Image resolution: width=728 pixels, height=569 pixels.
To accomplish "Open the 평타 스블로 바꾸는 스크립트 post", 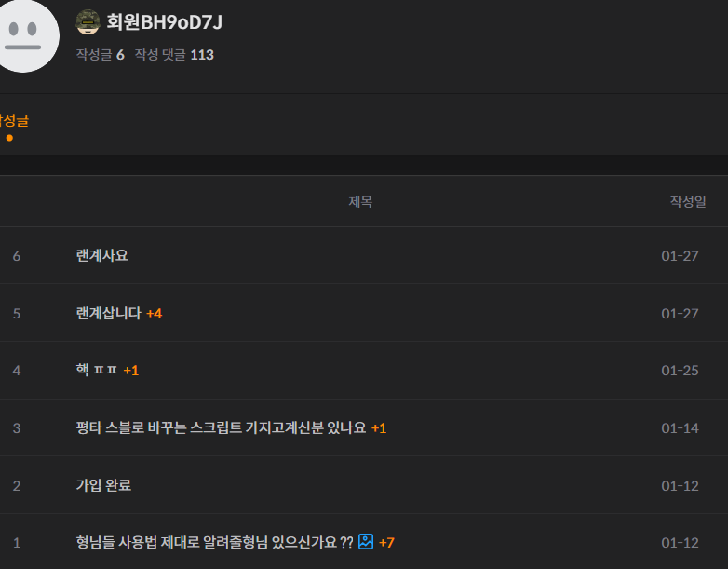I will (x=221, y=427).
